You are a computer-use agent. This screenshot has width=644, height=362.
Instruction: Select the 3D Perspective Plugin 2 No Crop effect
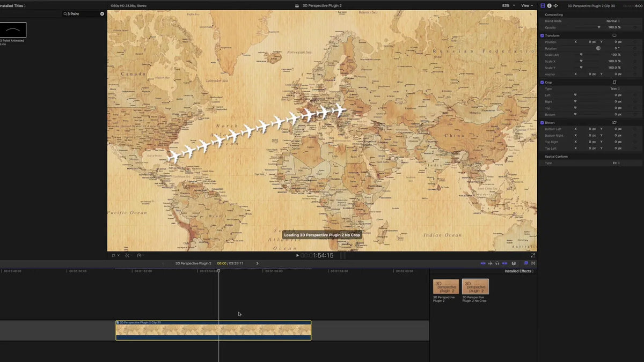pos(475,286)
